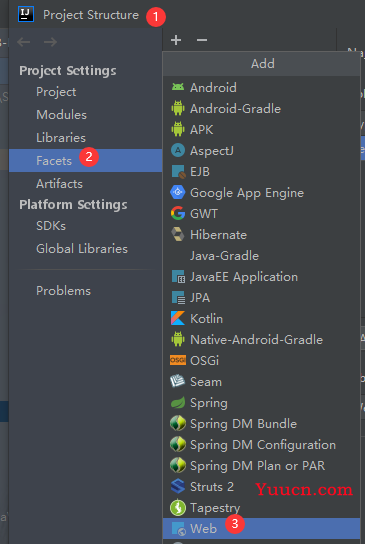Click the plus icon to add facet
The height and width of the screenshot is (544, 365).
(176, 40)
